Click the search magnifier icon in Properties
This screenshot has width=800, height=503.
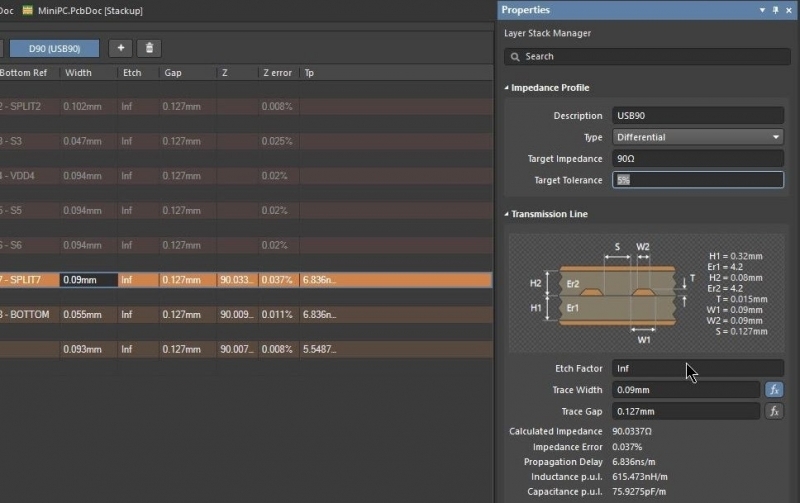pos(513,57)
